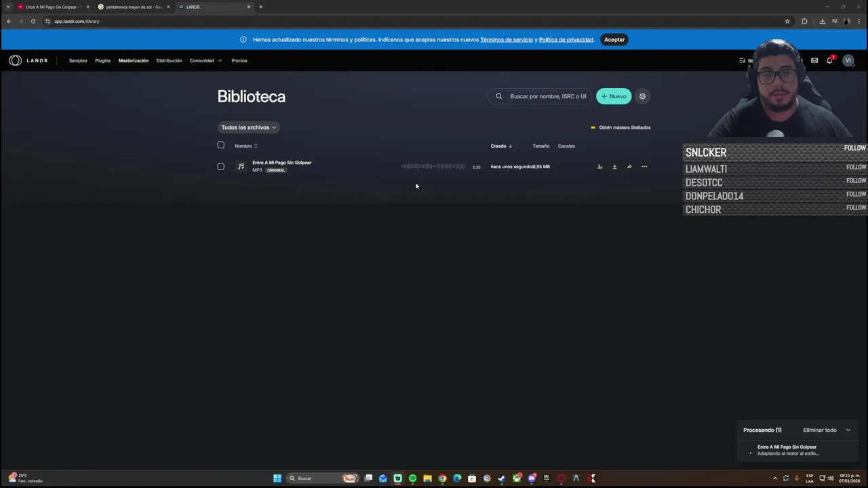Open volume control in the system tray
The height and width of the screenshot is (488, 868).
[830, 479]
